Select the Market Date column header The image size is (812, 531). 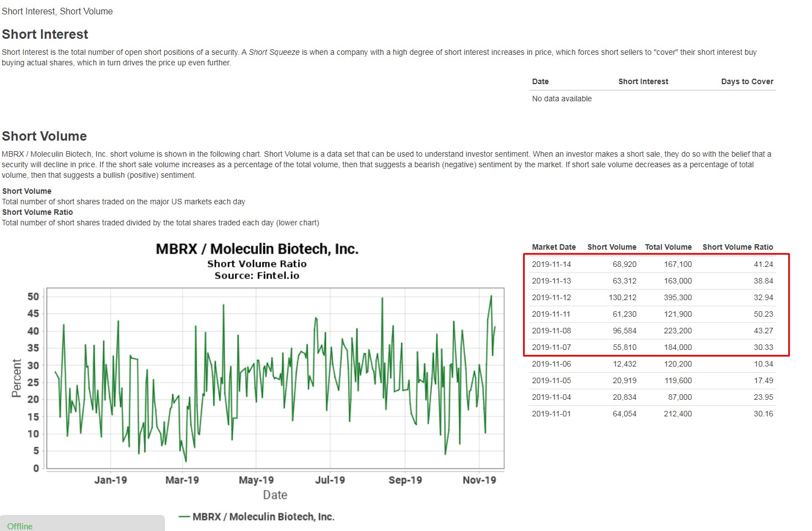click(554, 247)
